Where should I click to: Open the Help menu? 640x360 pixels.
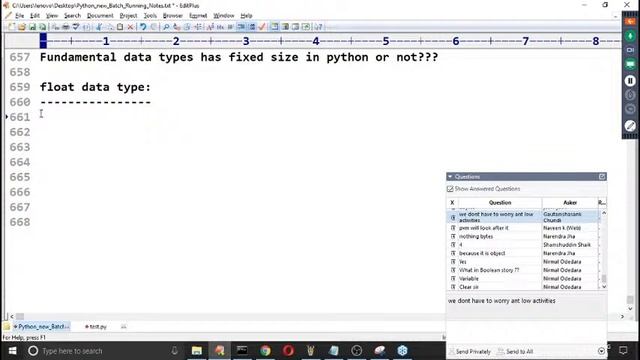pos(246,16)
